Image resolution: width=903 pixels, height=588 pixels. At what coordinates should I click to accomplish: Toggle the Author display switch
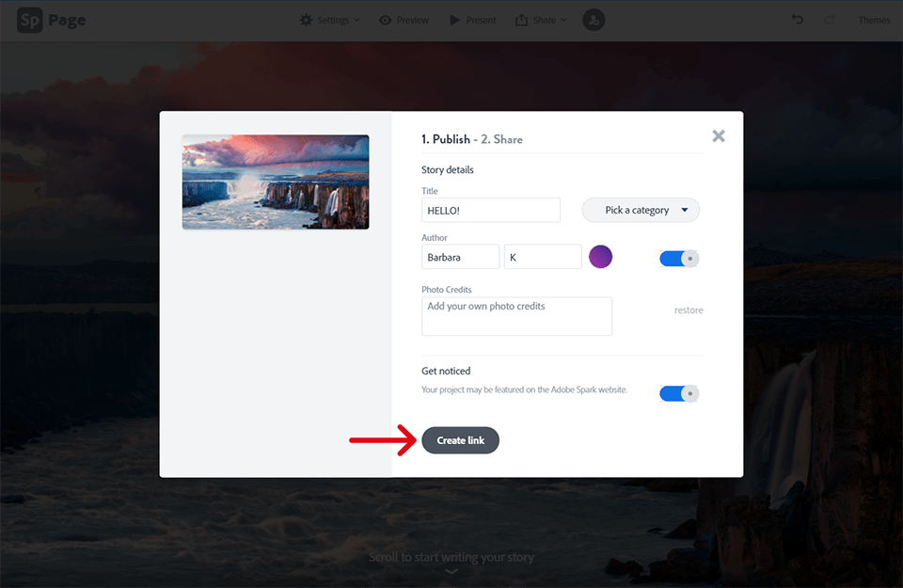[679, 259]
